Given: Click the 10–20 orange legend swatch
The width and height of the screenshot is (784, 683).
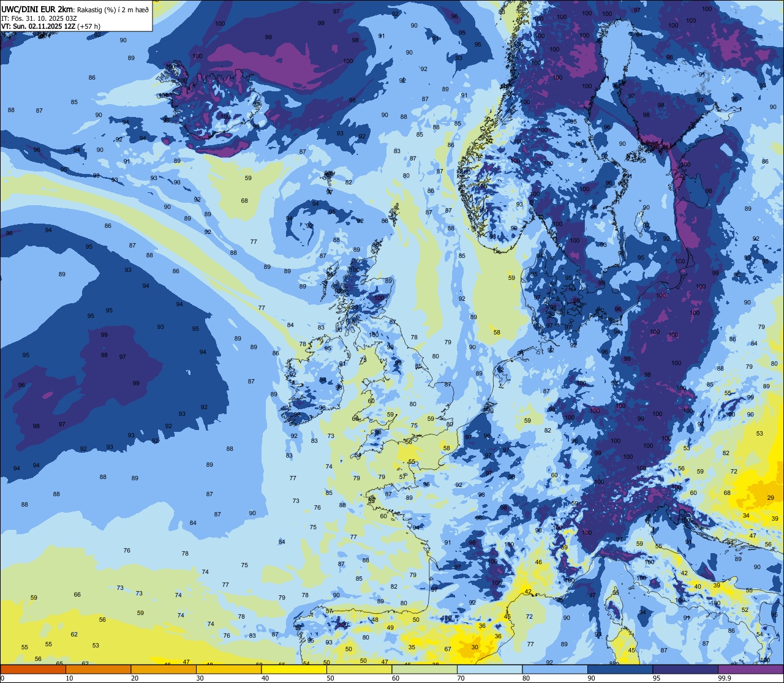Looking at the screenshot, I should tap(99, 670).
